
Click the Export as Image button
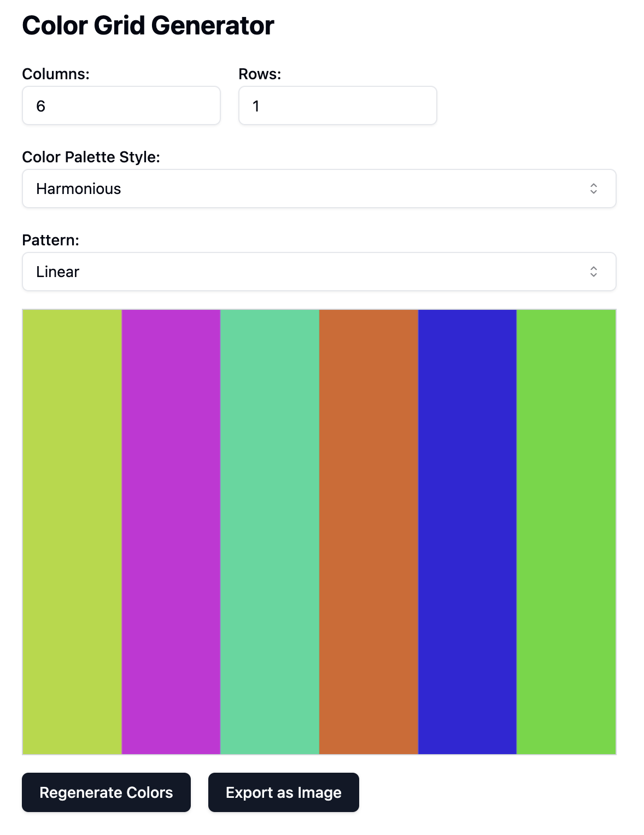(x=283, y=792)
